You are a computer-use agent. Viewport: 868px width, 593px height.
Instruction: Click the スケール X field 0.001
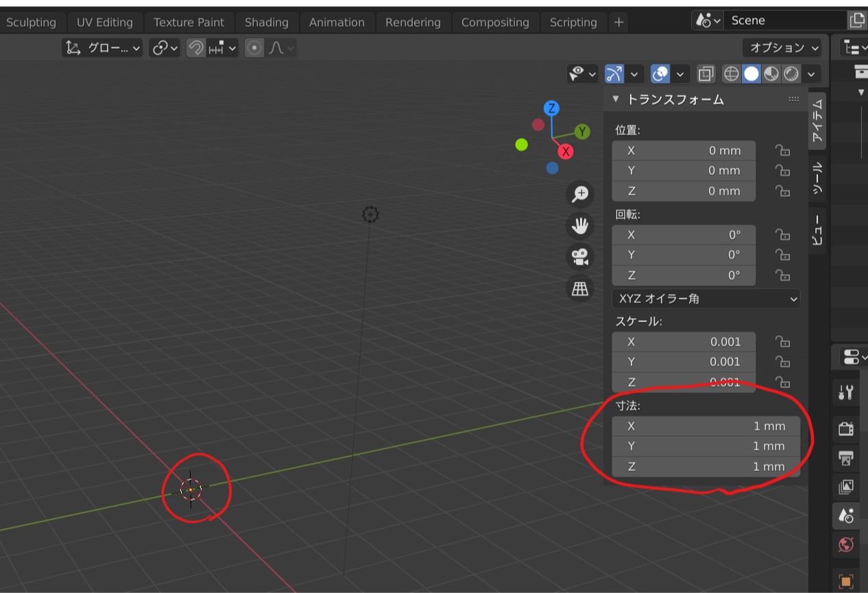(x=684, y=342)
